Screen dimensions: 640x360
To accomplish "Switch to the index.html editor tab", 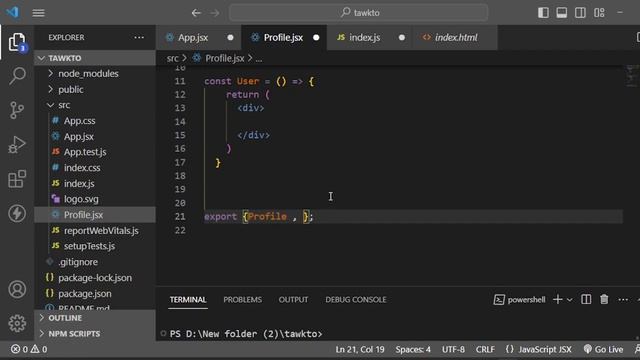I will [x=456, y=38].
